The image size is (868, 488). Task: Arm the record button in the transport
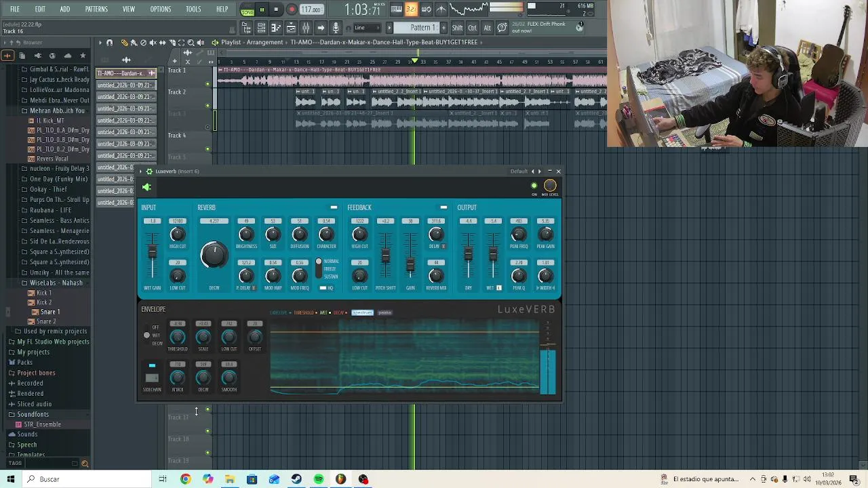(x=292, y=9)
